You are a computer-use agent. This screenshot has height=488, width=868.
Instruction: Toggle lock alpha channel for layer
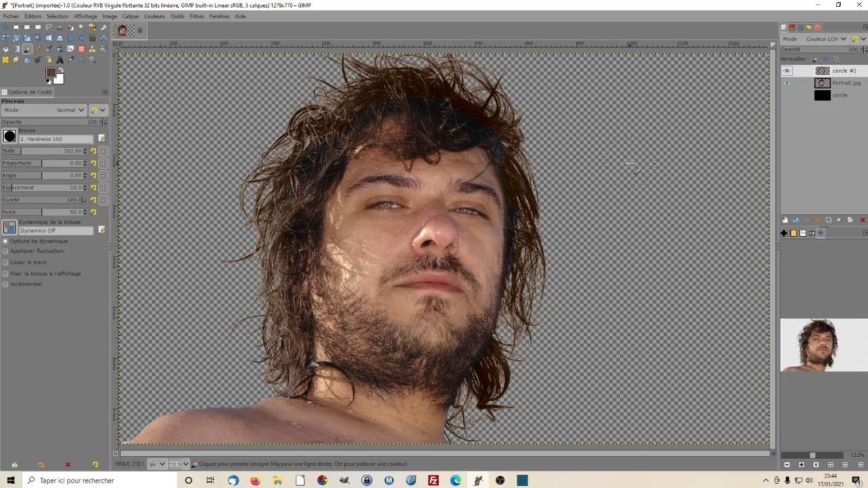(x=837, y=60)
